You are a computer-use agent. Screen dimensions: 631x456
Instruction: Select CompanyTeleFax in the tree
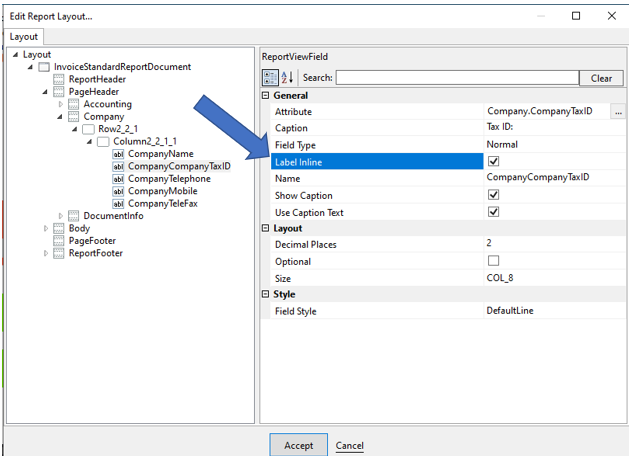(163, 204)
